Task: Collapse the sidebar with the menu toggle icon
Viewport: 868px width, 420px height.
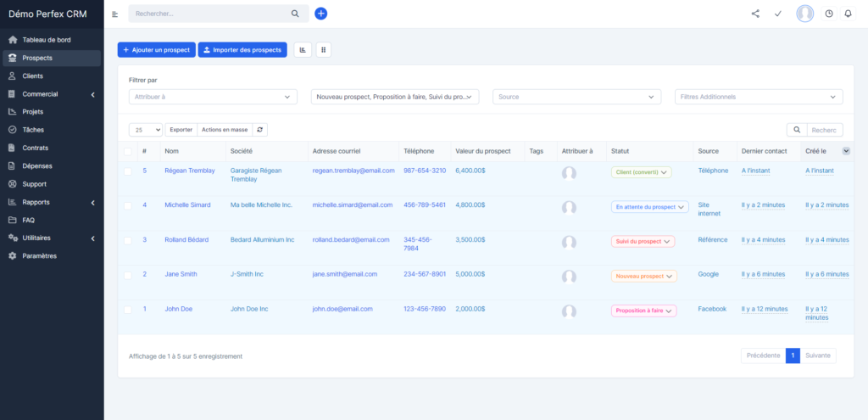Action: click(114, 14)
